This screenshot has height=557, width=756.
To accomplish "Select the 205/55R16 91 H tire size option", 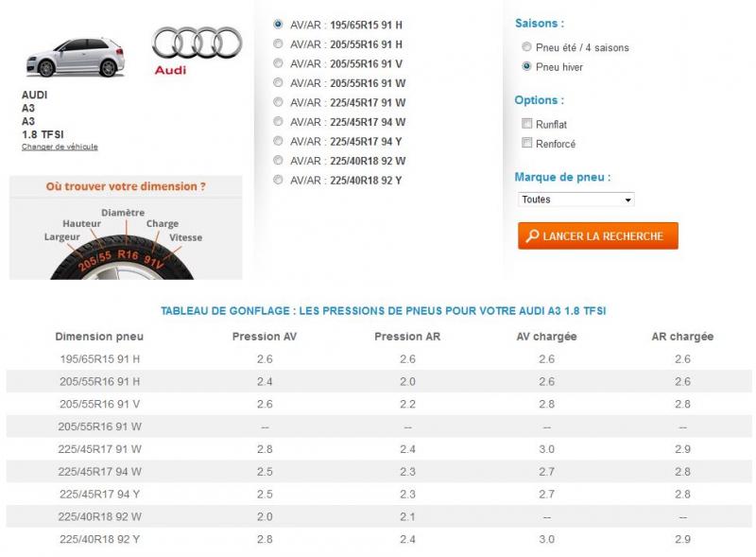I will pos(278,44).
